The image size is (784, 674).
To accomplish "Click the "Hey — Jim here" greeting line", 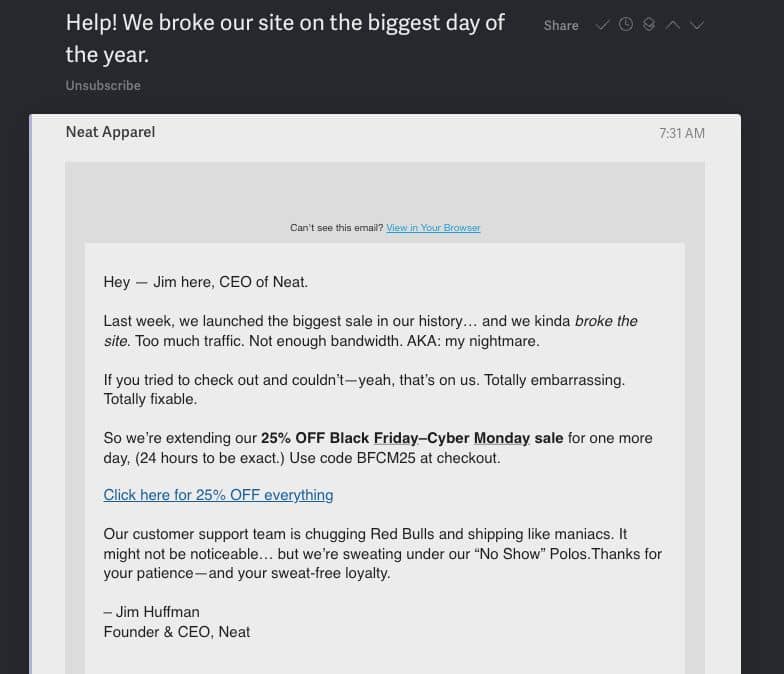I will coord(205,282).
